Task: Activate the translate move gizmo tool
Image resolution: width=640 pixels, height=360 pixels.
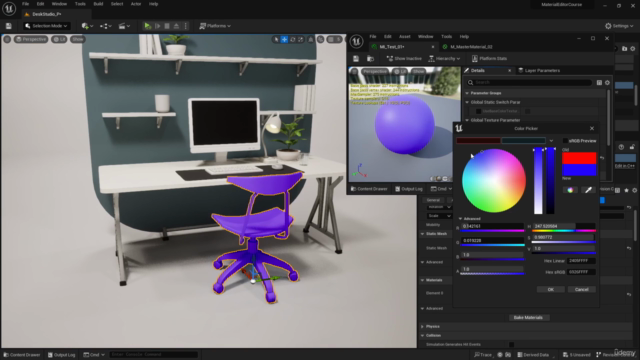Action: (x=284, y=39)
